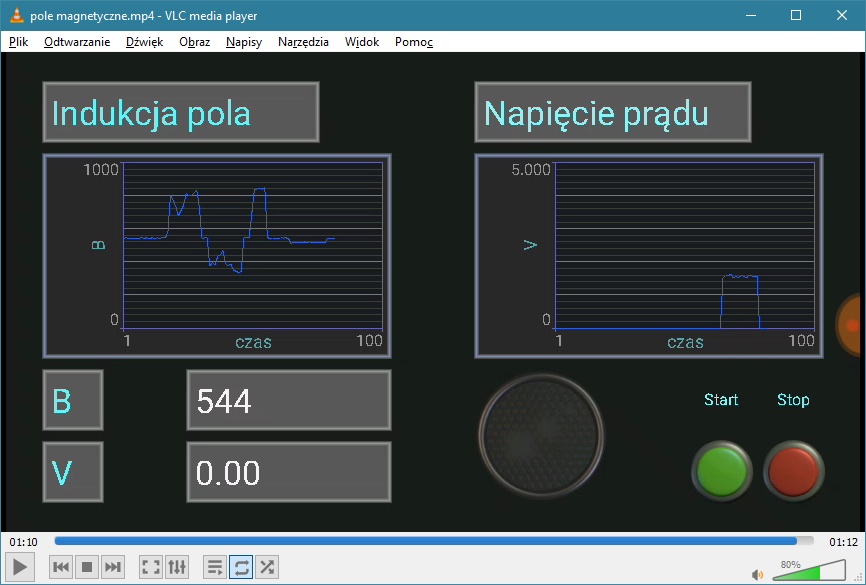Viewport: 866px width, 585px height.
Task: Minimize the VLC window
Action: (x=751, y=15)
